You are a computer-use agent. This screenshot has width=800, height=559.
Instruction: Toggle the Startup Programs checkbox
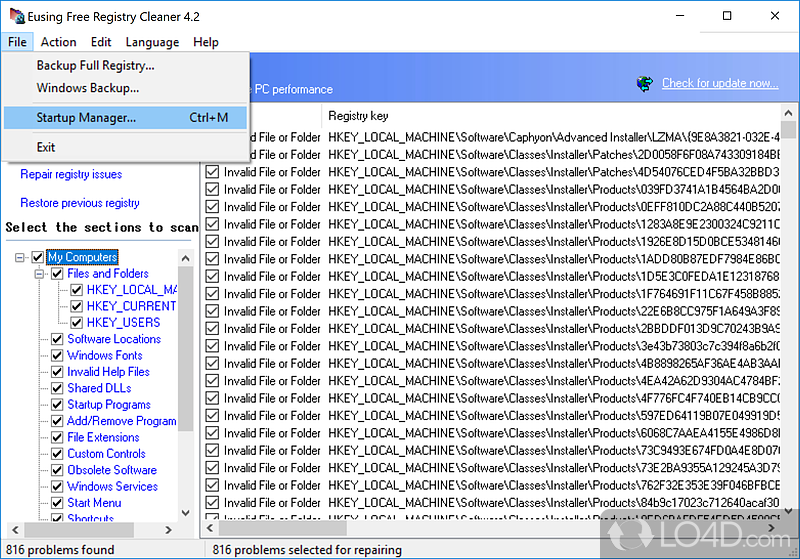(x=57, y=405)
